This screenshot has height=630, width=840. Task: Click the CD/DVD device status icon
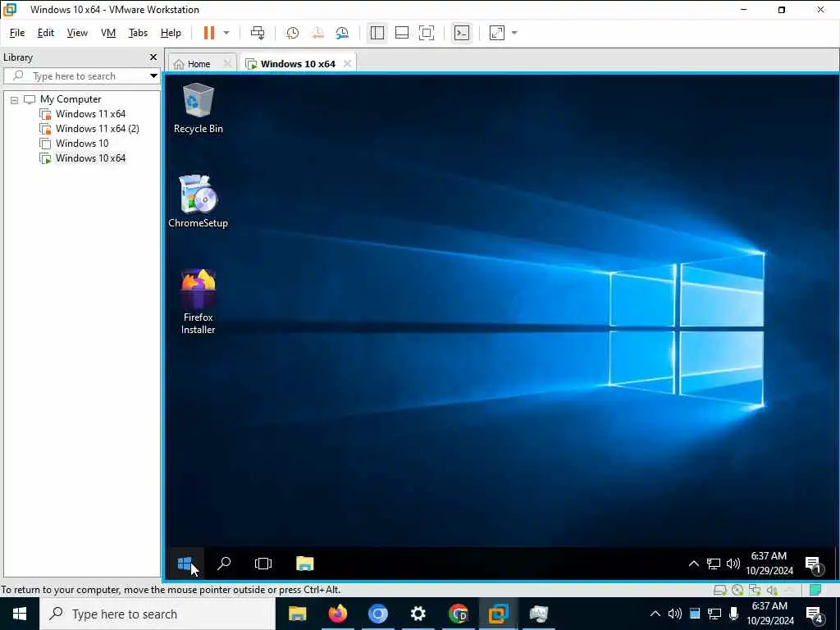[x=737, y=591]
